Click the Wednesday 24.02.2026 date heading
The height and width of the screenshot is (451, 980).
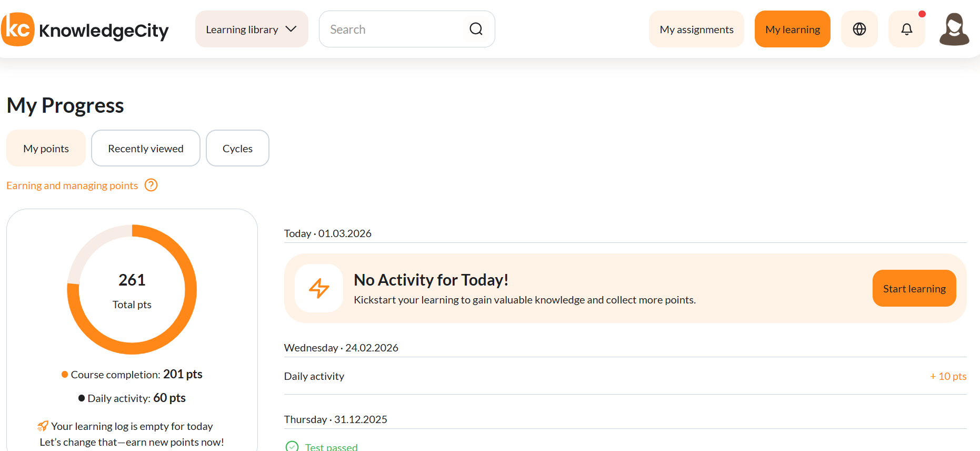click(x=341, y=348)
